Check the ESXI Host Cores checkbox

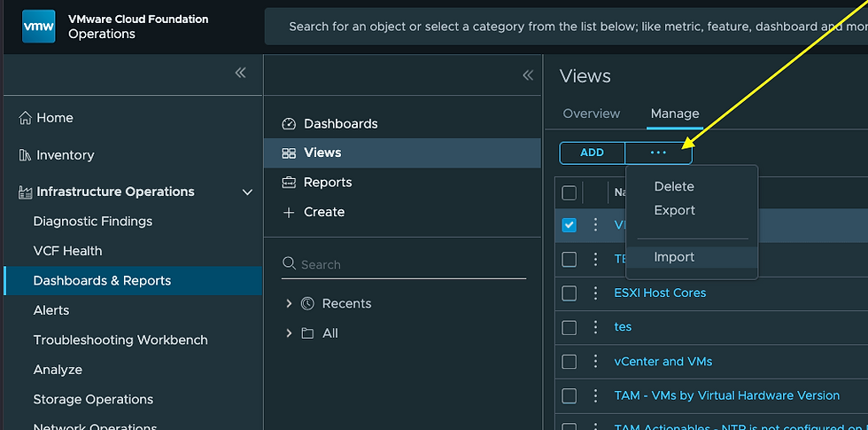click(570, 293)
